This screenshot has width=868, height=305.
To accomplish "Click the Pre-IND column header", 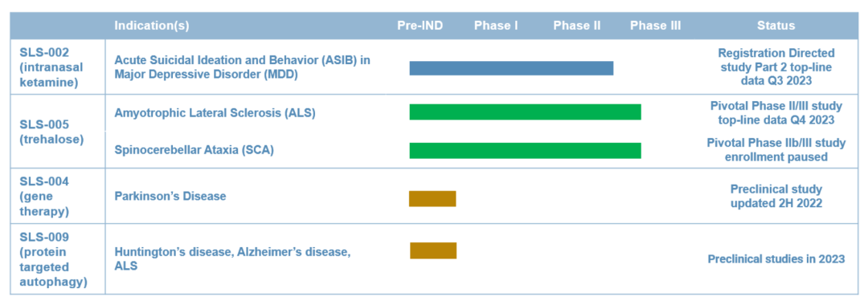I will pyautogui.click(x=420, y=26).
